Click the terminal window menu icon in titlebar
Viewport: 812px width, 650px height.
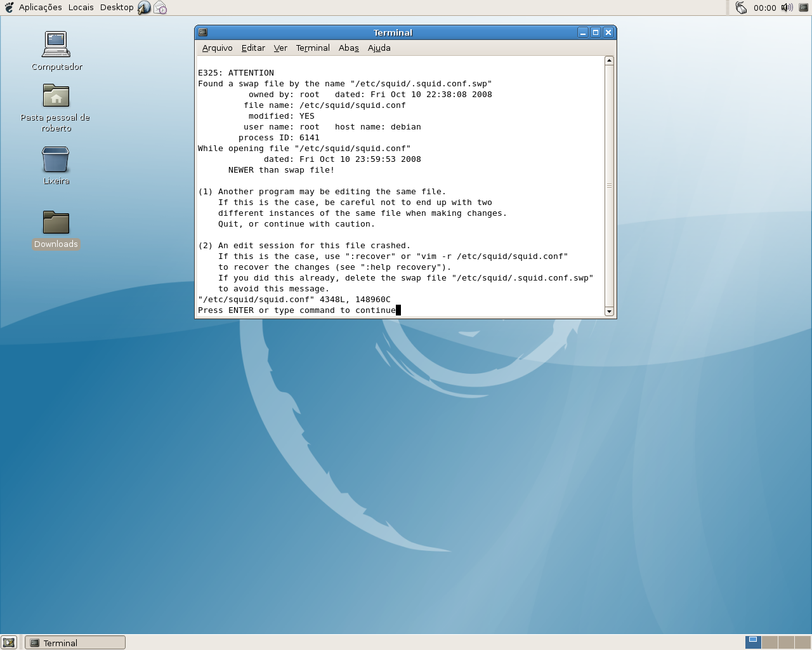pyautogui.click(x=203, y=32)
